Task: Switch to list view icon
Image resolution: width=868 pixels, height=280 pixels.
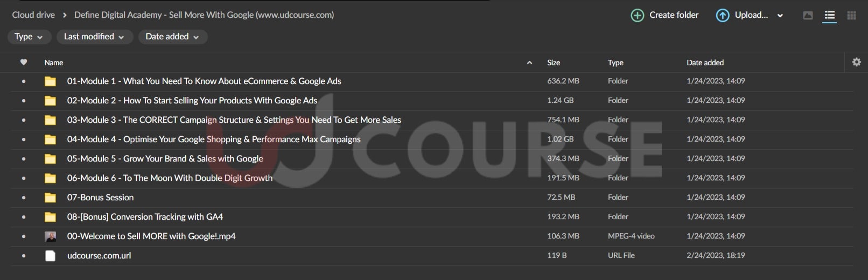Action: (829, 16)
